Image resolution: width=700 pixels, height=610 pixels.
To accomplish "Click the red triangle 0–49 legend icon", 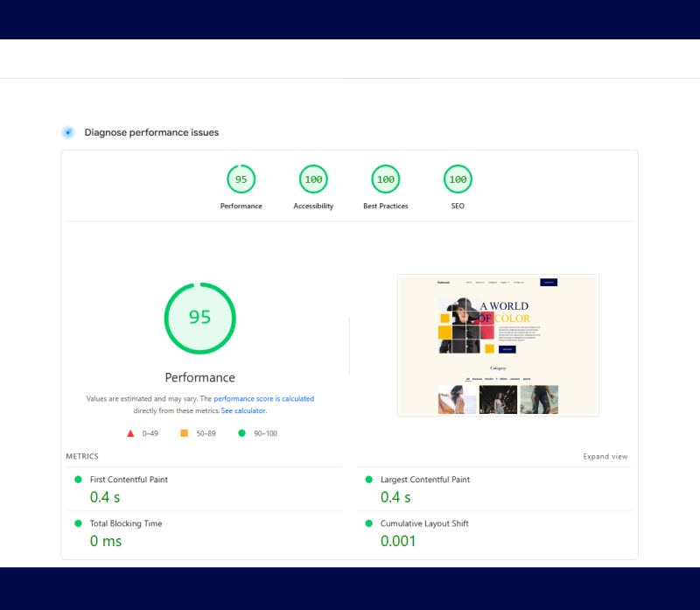I will [130, 433].
